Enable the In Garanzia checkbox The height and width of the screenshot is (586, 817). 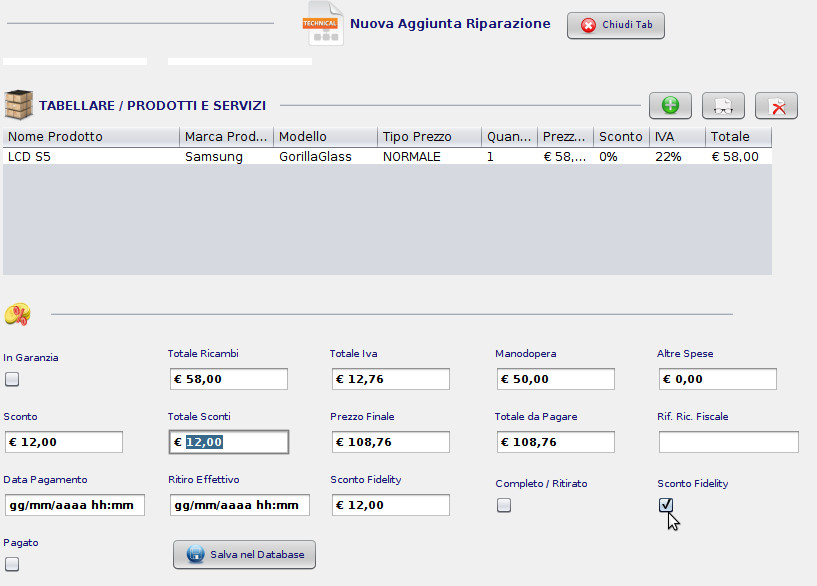coord(12,379)
